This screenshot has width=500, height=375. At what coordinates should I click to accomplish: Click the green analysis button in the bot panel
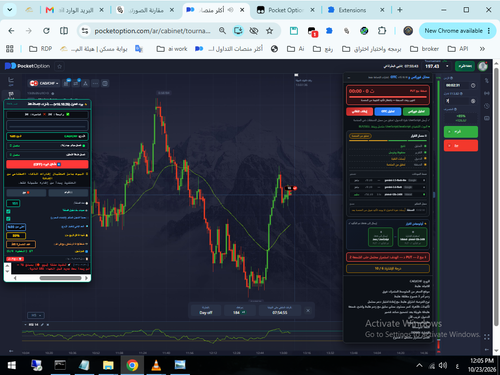[416, 111]
